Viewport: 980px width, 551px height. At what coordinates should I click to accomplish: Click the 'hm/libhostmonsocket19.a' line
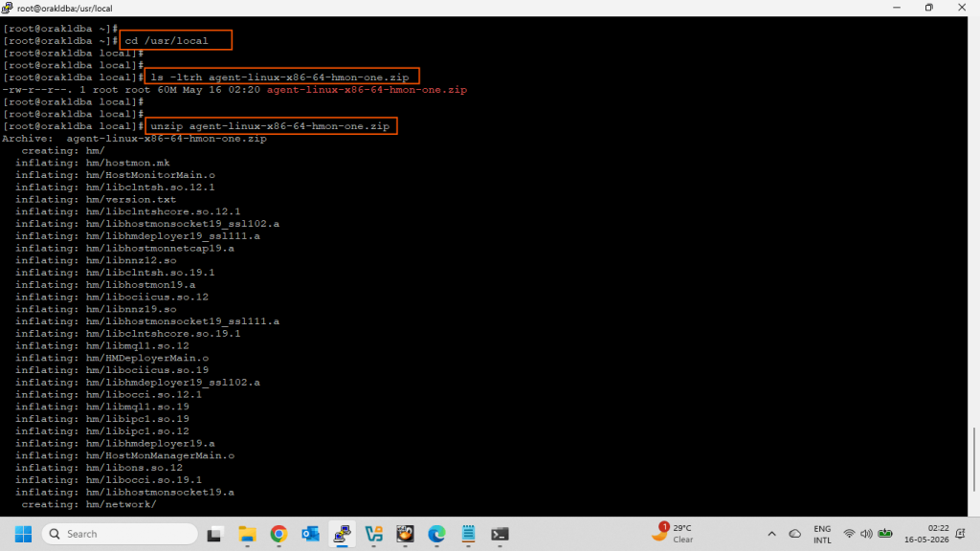coord(125,493)
